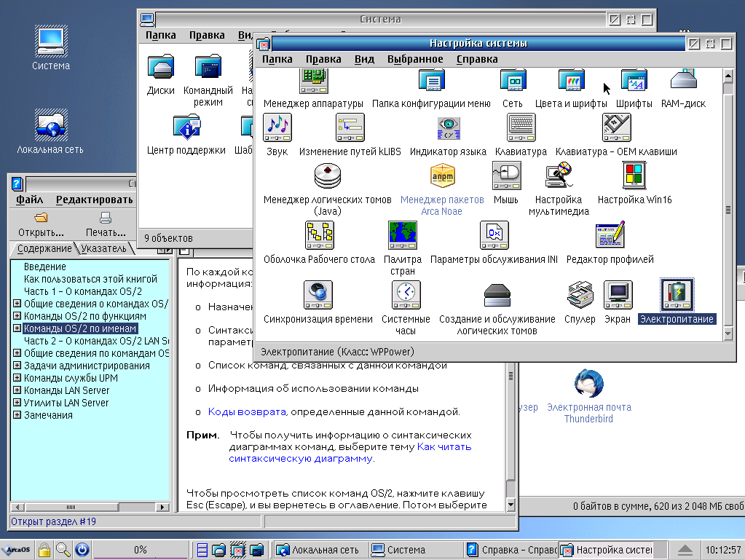
Task: Select Командный режим icon in Система window
Action: coord(208,66)
